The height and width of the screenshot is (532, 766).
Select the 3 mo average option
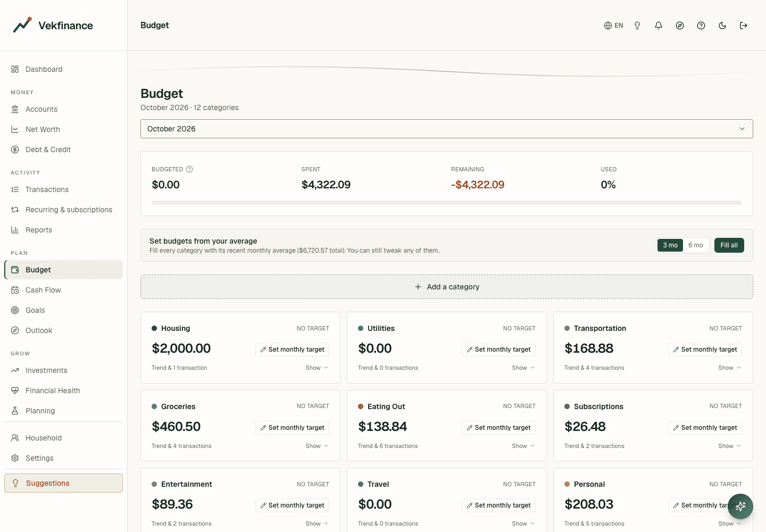[x=670, y=245]
